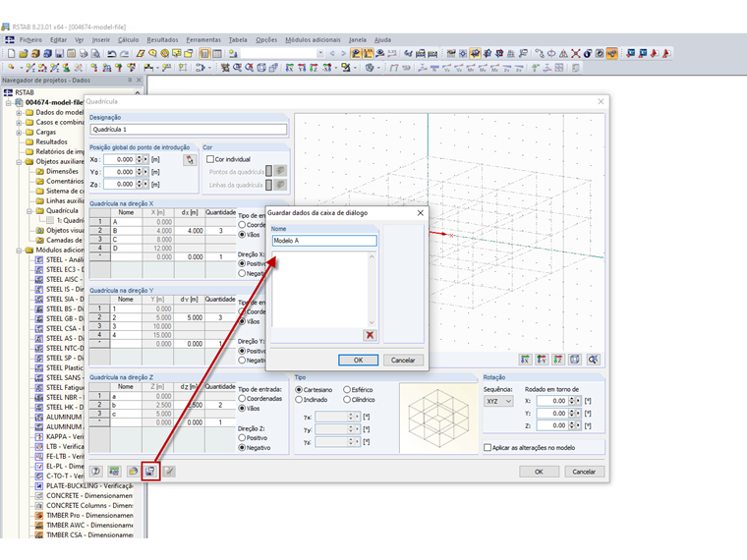Click the print preview icon in main toolbar
The image size is (747, 560).
pos(95,53)
